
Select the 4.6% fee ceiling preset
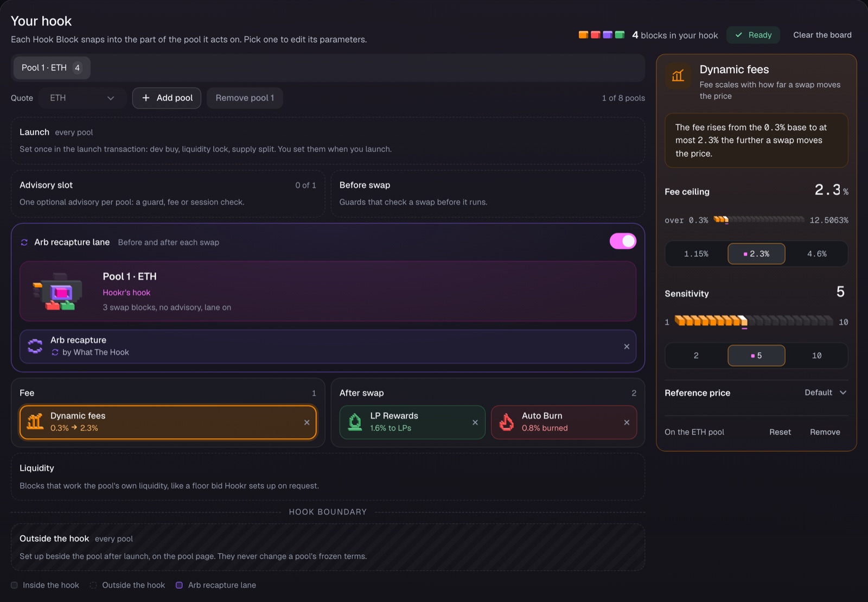[816, 254]
